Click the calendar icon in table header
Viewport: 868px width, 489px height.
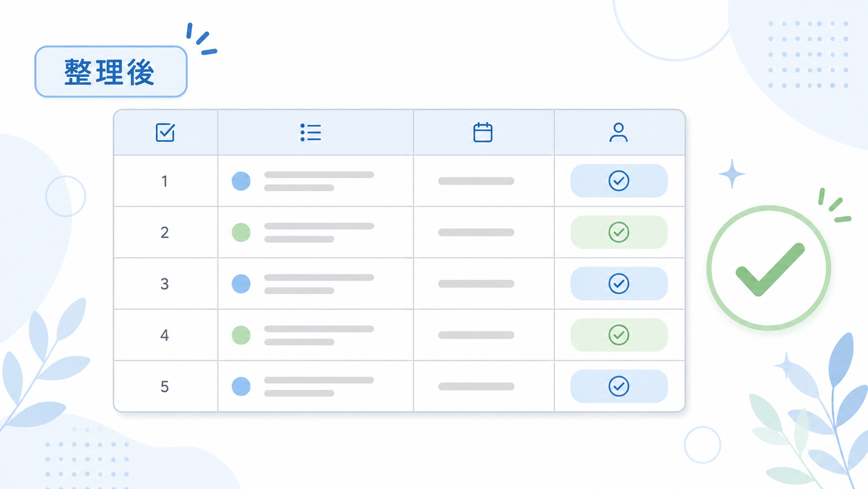pyautogui.click(x=483, y=133)
